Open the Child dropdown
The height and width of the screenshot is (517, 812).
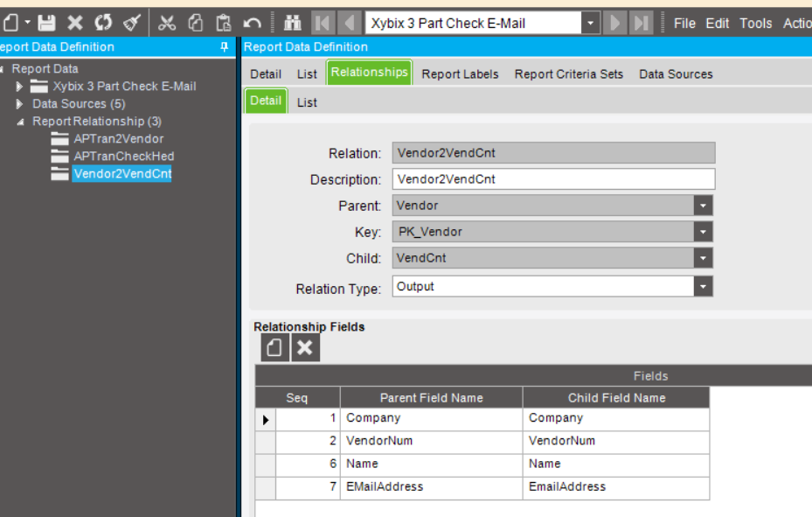[703, 258]
